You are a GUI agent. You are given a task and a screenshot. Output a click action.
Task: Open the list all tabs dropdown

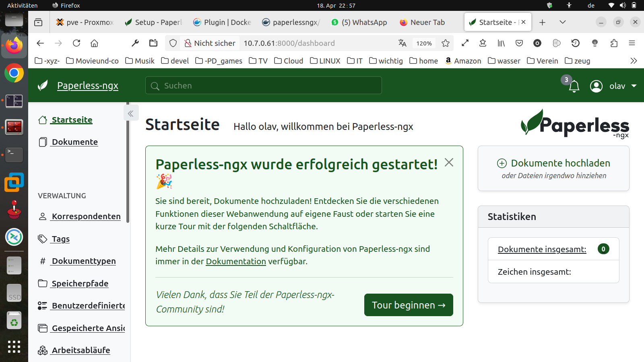coord(563,22)
